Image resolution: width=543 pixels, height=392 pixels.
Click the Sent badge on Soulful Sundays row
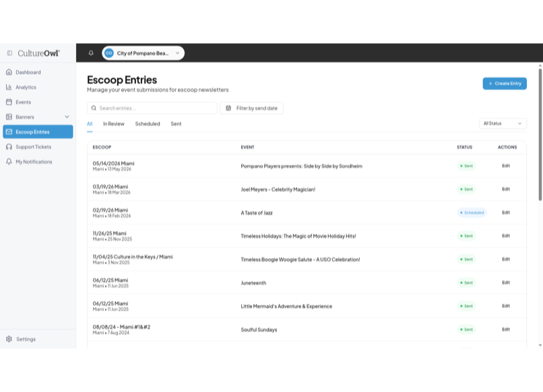pos(466,329)
